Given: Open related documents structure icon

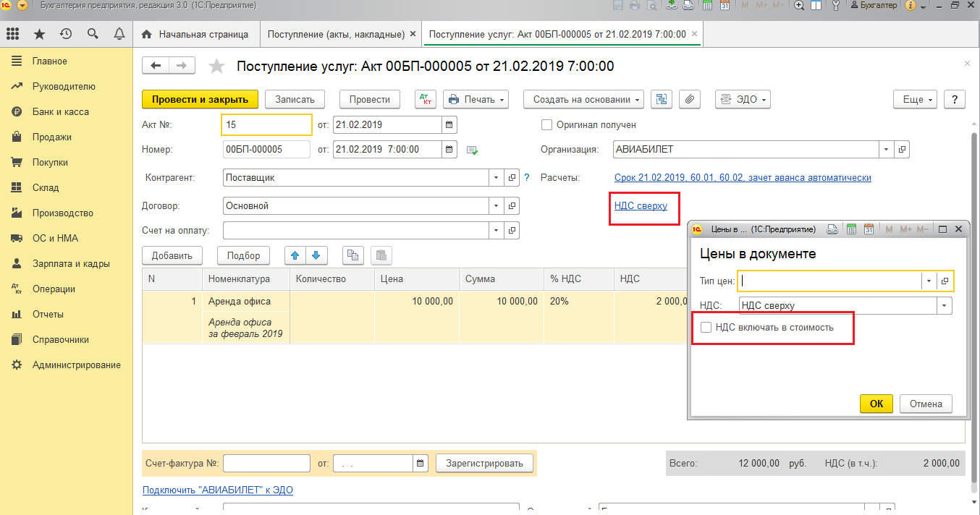Looking at the screenshot, I should click(661, 100).
